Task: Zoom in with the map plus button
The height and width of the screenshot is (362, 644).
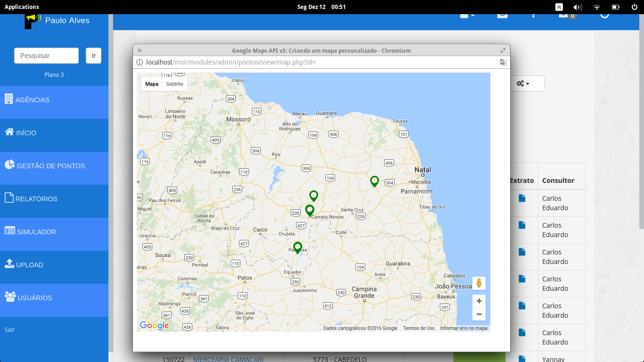Action: (x=479, y=301)
